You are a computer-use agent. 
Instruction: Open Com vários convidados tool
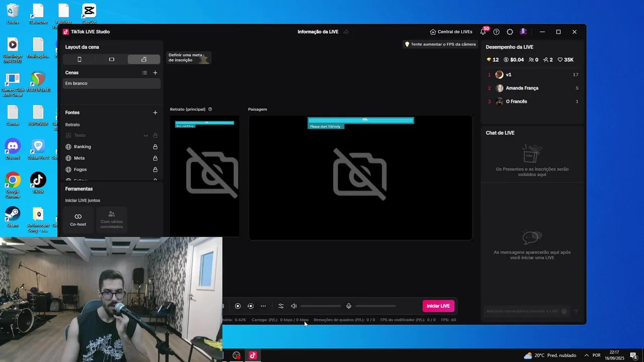pyautogui.click(x=112, y=220)
